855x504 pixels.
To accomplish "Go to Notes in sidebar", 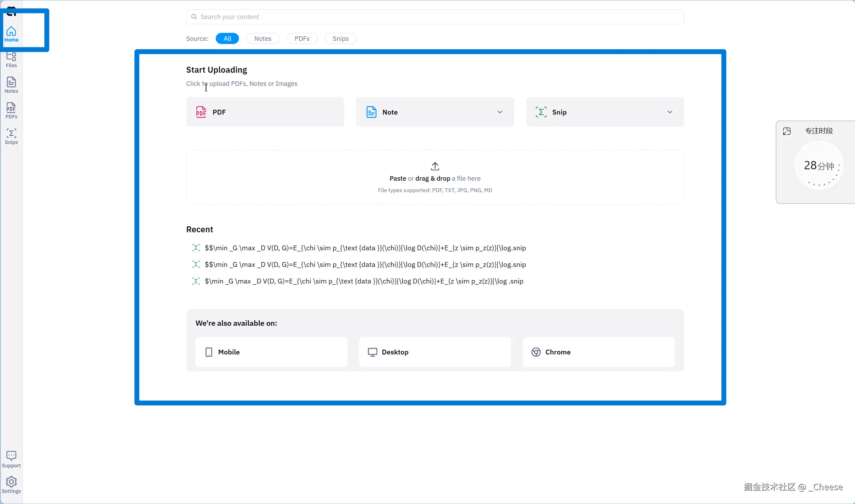I will coord(11,85).
